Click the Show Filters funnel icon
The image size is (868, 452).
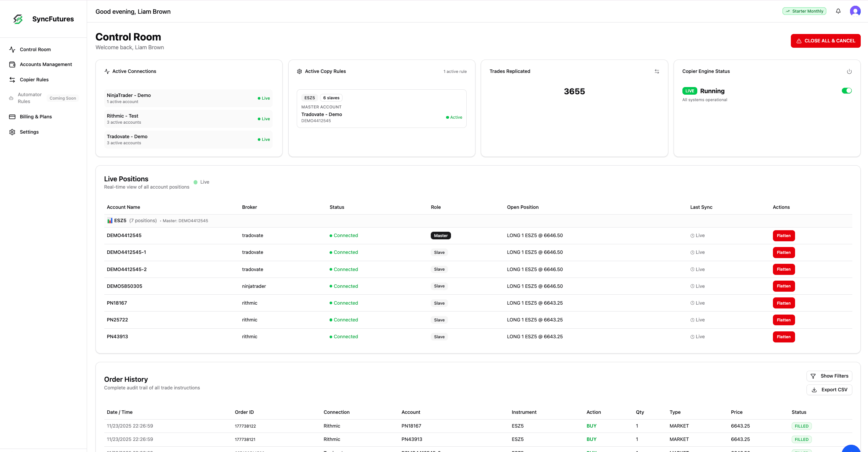[x=813, y=376]
